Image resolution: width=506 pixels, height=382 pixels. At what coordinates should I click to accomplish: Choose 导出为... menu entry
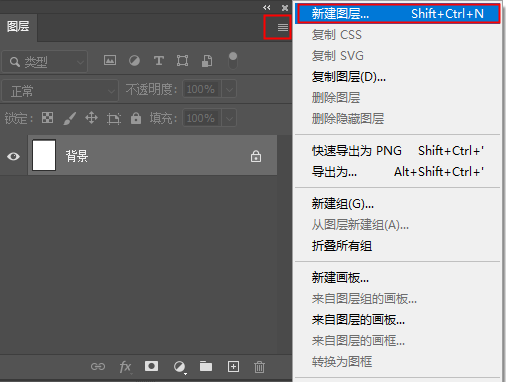(x=397, y=172)
